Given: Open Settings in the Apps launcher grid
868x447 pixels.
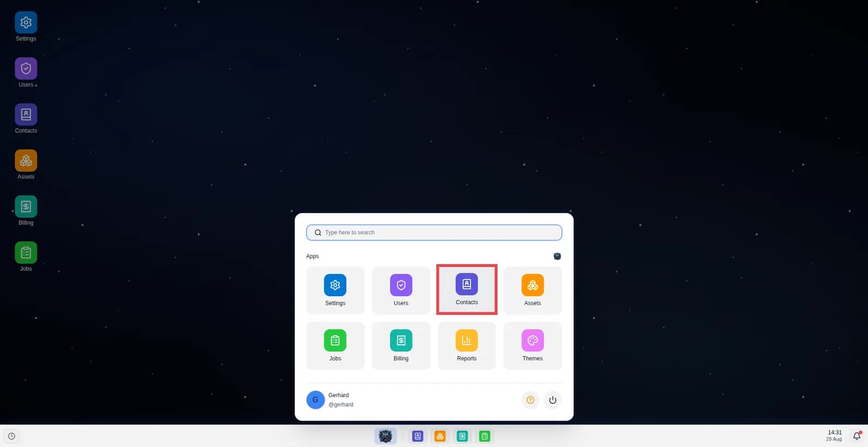Looking at the screenshot, I should 335,290.
